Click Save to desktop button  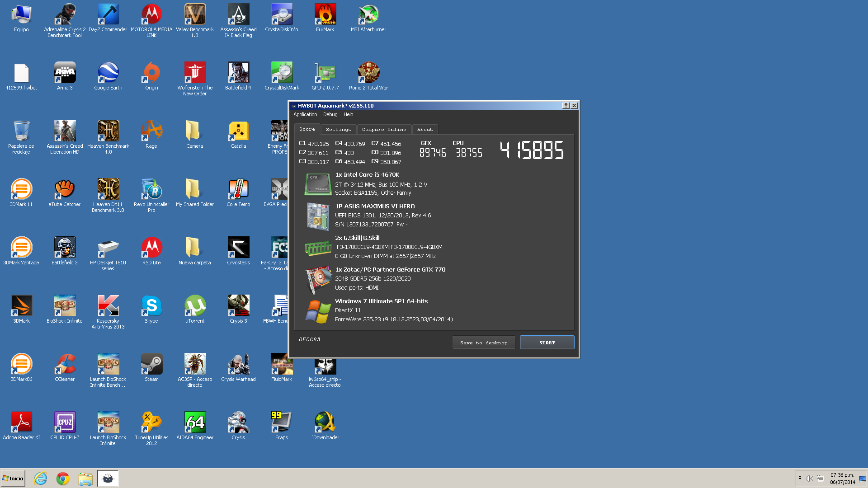[x=484, y=343]
